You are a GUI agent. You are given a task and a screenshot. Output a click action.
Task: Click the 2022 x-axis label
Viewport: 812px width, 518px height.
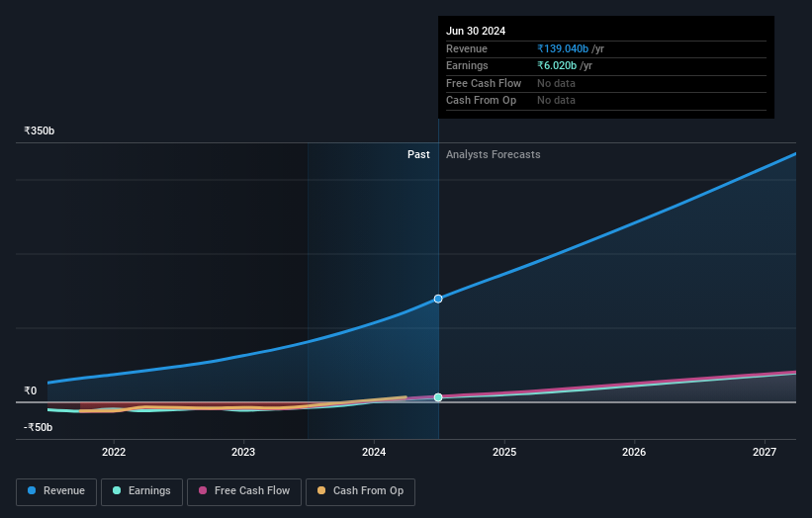[114, 453]
